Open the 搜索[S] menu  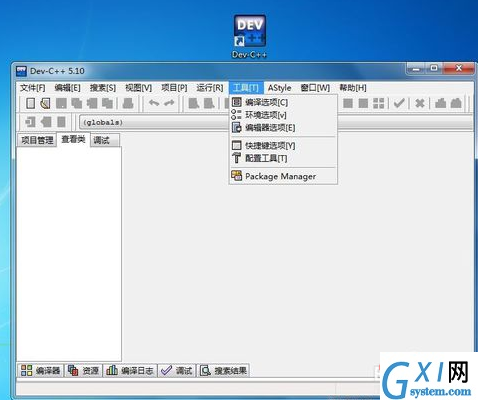click(103, 88)
